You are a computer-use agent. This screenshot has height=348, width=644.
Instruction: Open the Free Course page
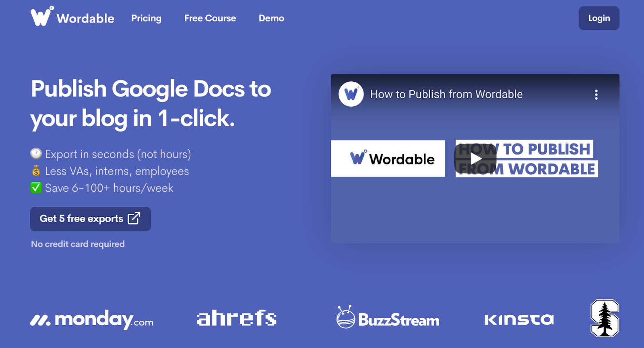pyautogui.click(x=210, y=18)
